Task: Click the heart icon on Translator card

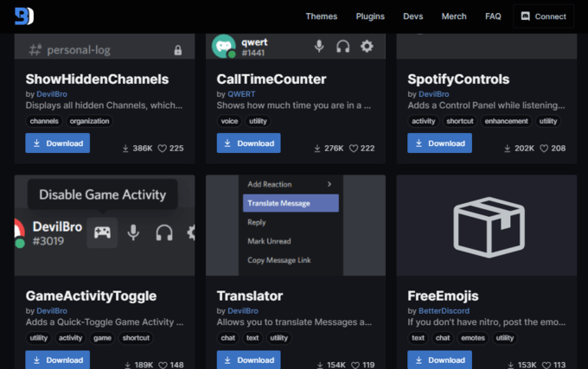Action: click(x=352, y=365)
